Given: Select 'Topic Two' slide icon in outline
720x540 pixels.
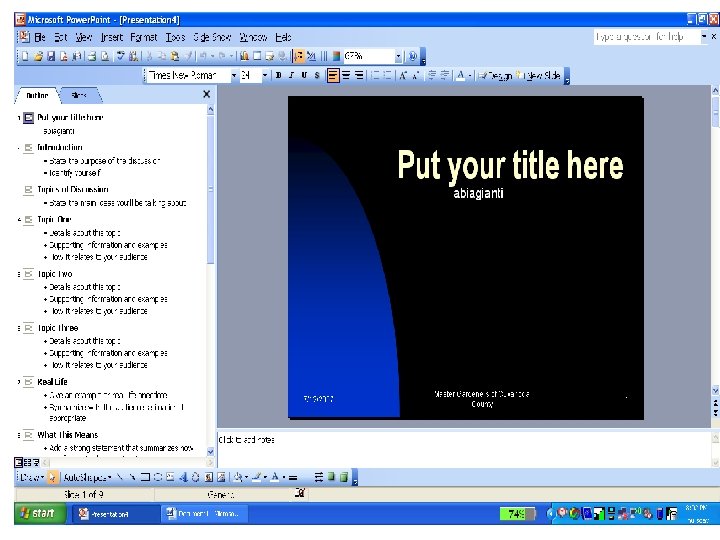Looking at the screenshot, I should pos(28,274).
